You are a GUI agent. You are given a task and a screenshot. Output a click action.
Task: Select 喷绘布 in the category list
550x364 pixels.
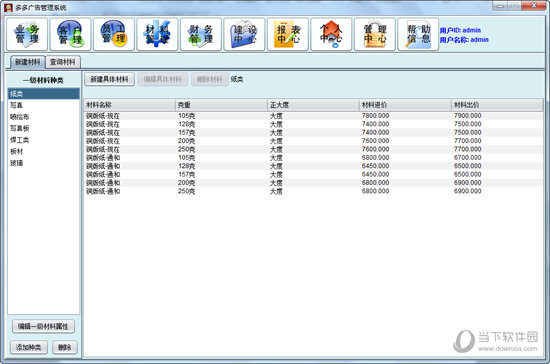click(44, 117)
